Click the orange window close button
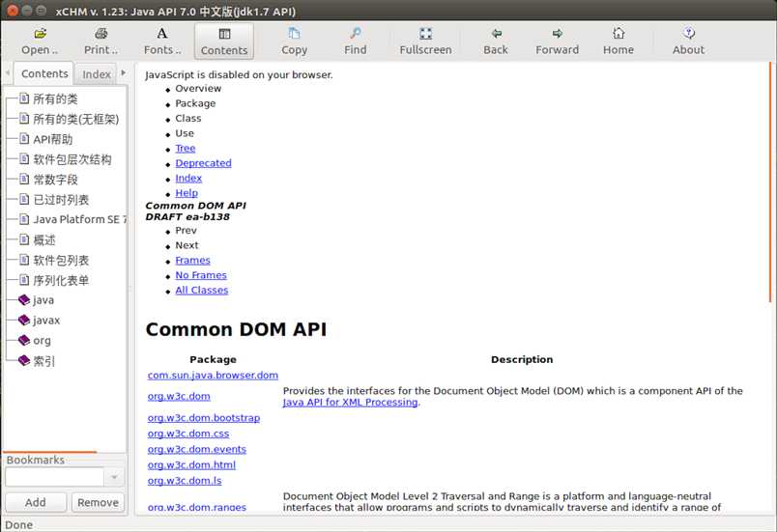 [12, 11]
